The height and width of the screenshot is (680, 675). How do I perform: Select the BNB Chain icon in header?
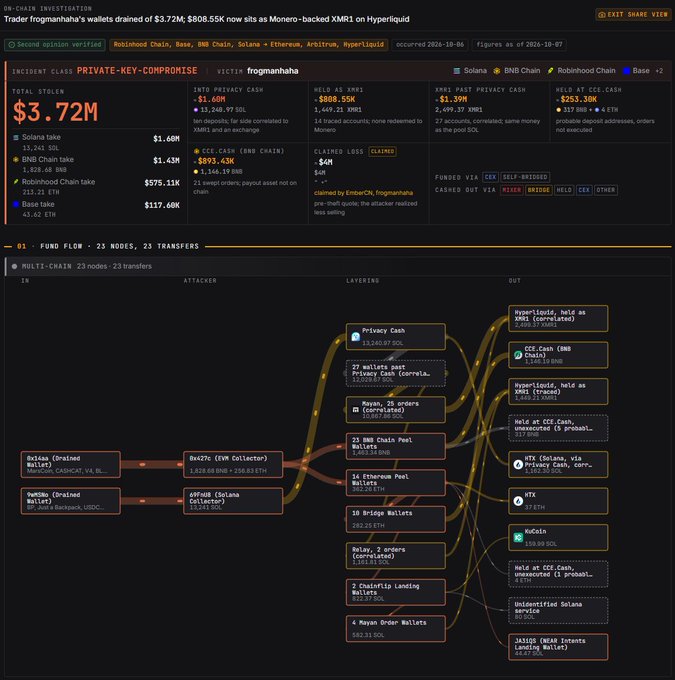point(497,71)
